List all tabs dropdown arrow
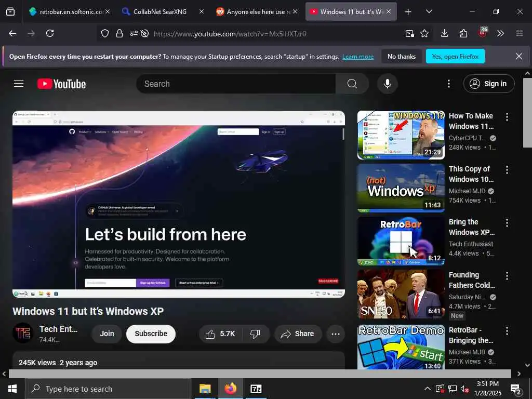The image size is (532, 399). (x=429, y=11)
